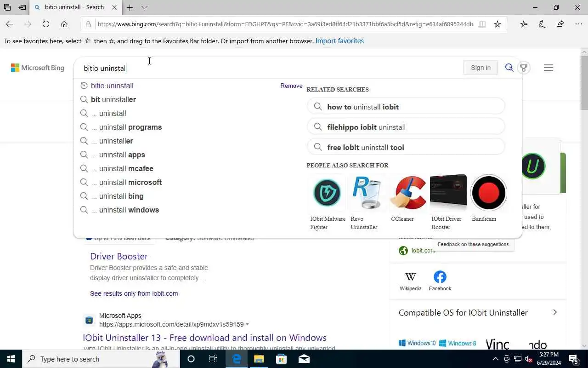Viewport: 588px width, 368px height.
Task: Select the '... uninstall bing' suggestion
Action: point(117,196)
